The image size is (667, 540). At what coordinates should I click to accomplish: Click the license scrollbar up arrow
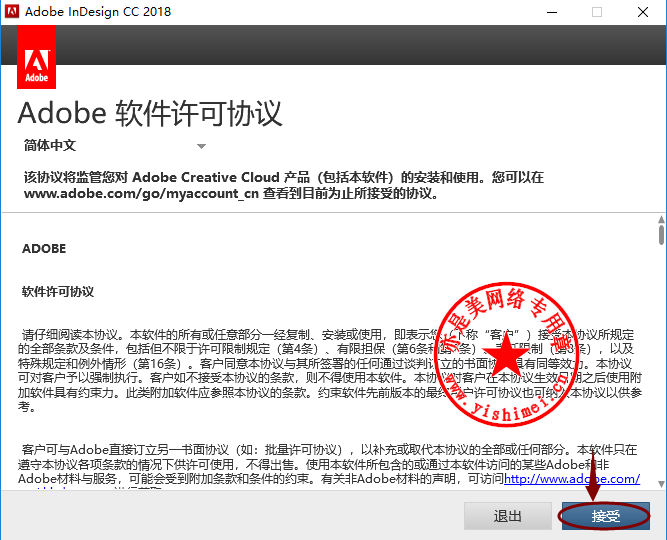[661, 219]
